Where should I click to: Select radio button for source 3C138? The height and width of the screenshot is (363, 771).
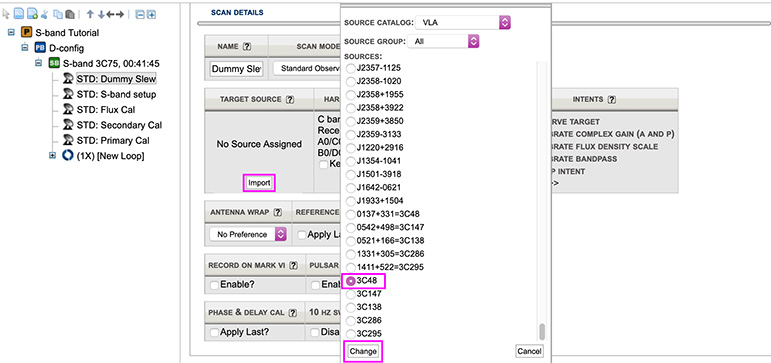351,307
